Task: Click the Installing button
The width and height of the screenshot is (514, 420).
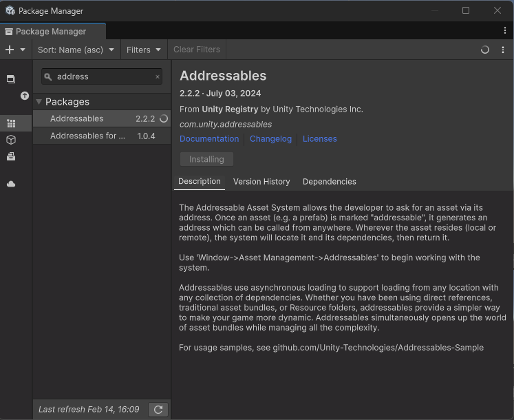Action: coord(206,159)
